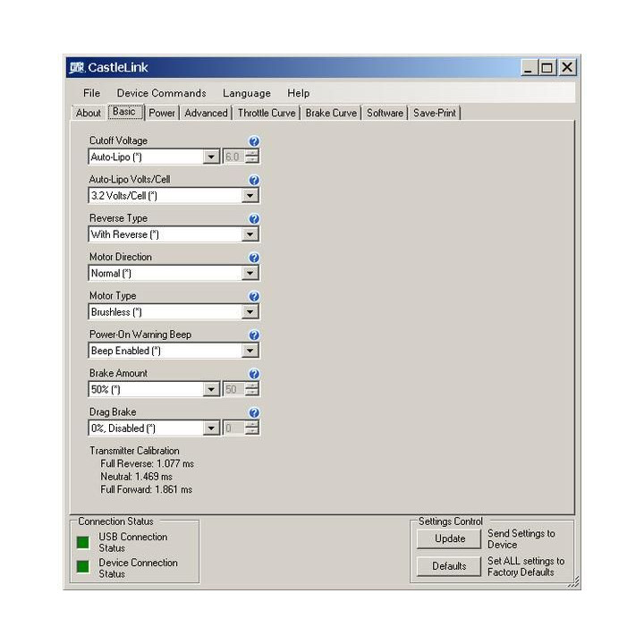Click the Drag Brake spinner arrows
Image resolution: width=644 pixels, height=644 pixels.
[252, 428]
